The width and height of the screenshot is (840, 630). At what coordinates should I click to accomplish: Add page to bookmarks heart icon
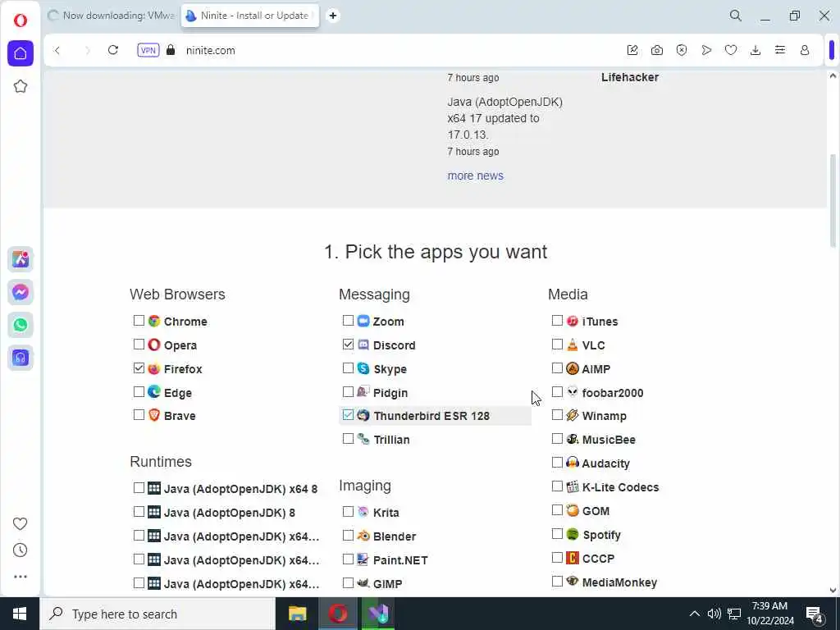coord(731,50)
